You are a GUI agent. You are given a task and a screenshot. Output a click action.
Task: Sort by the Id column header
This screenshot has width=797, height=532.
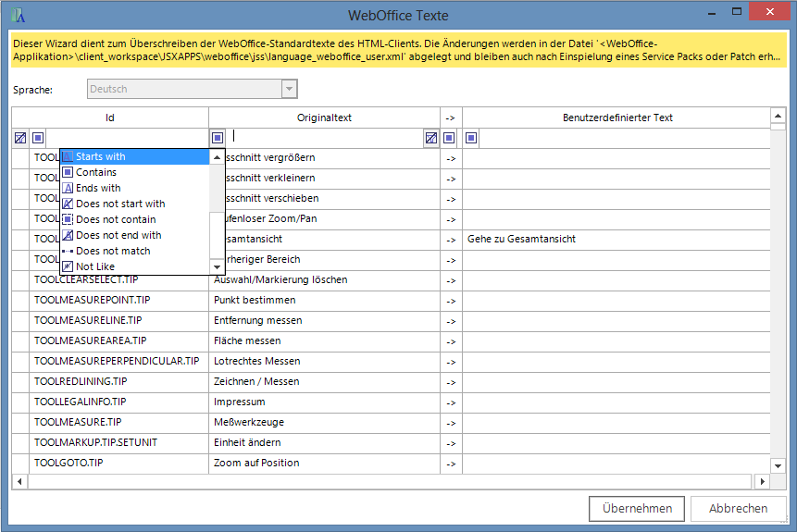pyautogui.click(x=110, y=118)
